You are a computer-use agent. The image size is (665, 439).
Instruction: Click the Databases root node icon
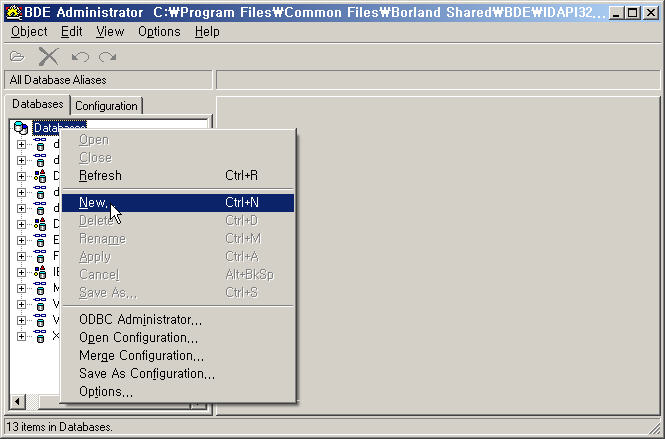click(x=21, y=128)
